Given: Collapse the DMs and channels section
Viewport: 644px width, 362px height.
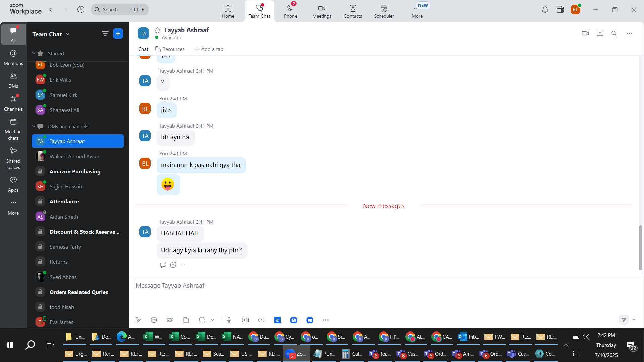Looking at the screenshot, I should pos(34,126).
